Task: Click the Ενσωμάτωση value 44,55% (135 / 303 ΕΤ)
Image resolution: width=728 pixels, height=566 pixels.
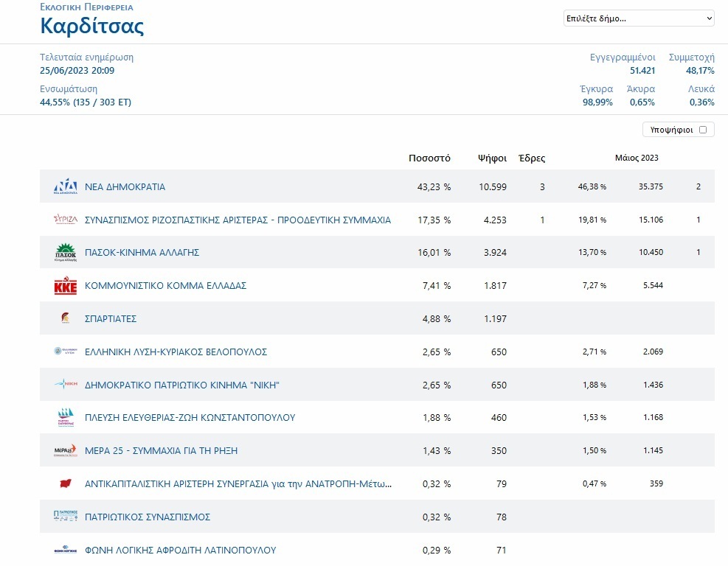Action: pyautogui.click(x=86, y=102)
